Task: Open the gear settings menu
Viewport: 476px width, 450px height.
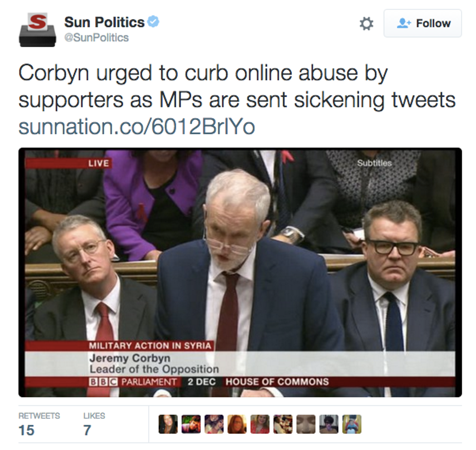Action: coord(366,23)
